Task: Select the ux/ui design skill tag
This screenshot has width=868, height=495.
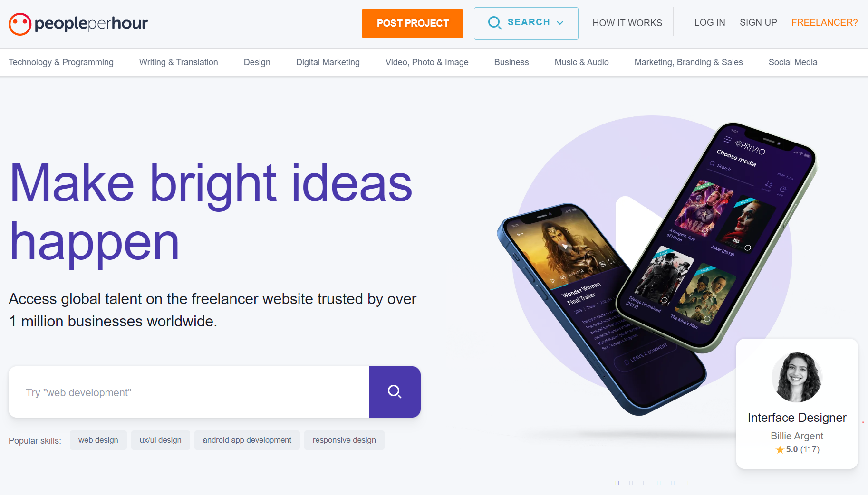Action: (x=161, y=440)
